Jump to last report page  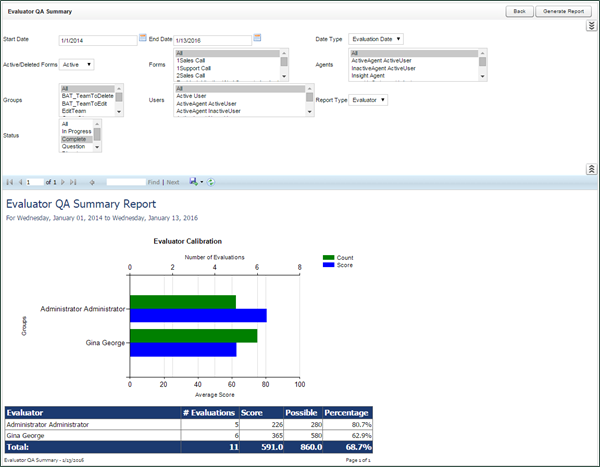(x=71, y=183)
